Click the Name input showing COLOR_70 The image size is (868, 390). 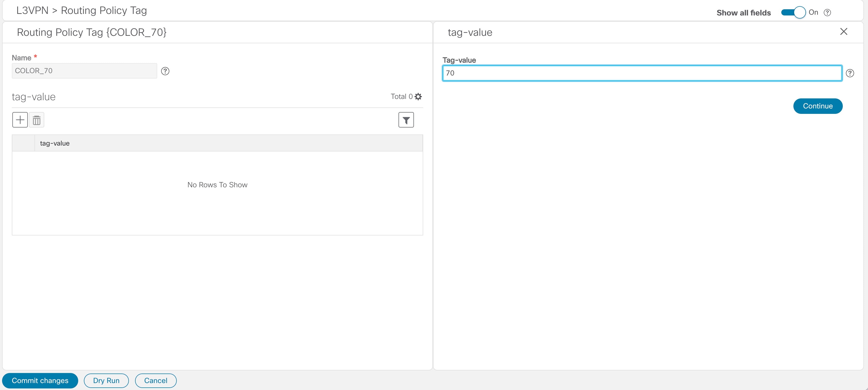pos(84,71)
